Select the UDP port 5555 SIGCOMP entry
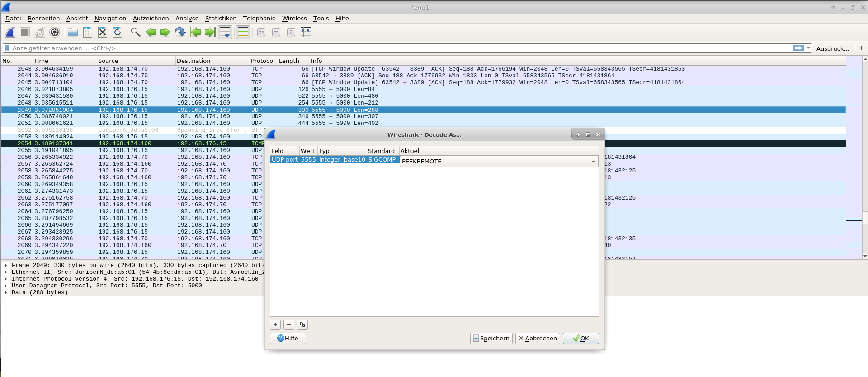This screenshot has height=377, width=868. point(335,160)
